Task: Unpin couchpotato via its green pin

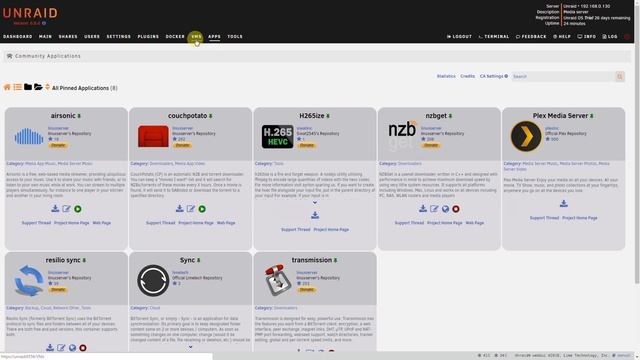Action: click(211, 116)
